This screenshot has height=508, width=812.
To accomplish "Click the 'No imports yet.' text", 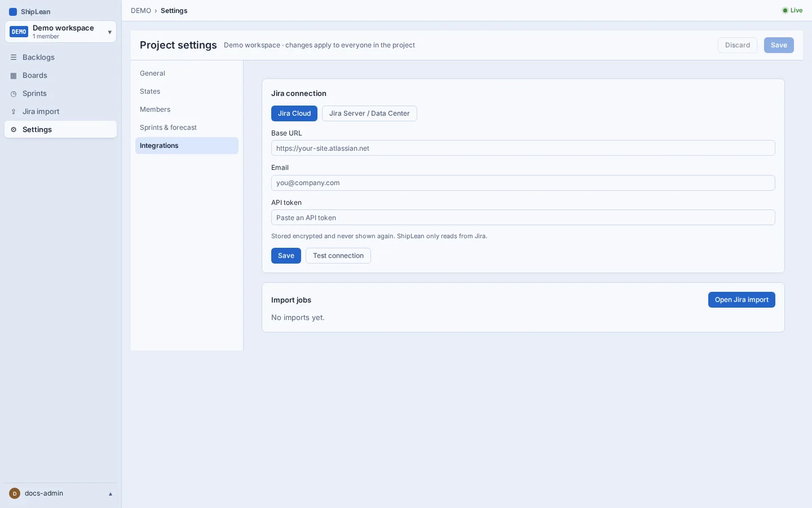I will [x=298, y=318].
